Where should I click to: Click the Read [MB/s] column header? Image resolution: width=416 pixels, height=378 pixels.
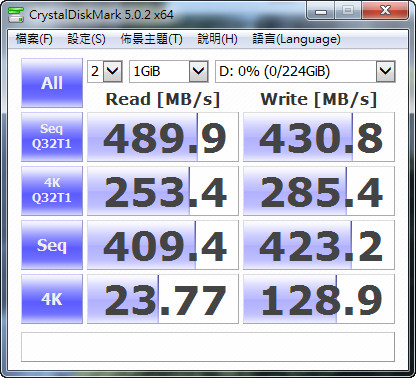[163, 99]
